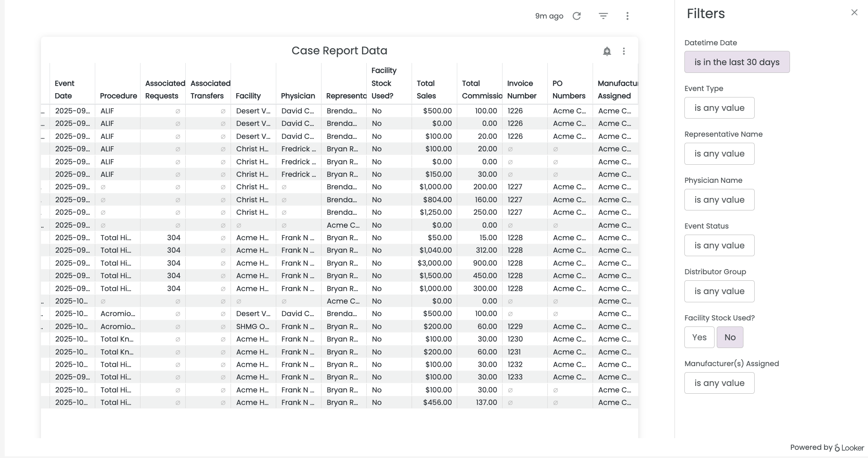This screenshot has width=868, height=458.
Task: Click the dashboard refresh icon
Action: [577, 16]
